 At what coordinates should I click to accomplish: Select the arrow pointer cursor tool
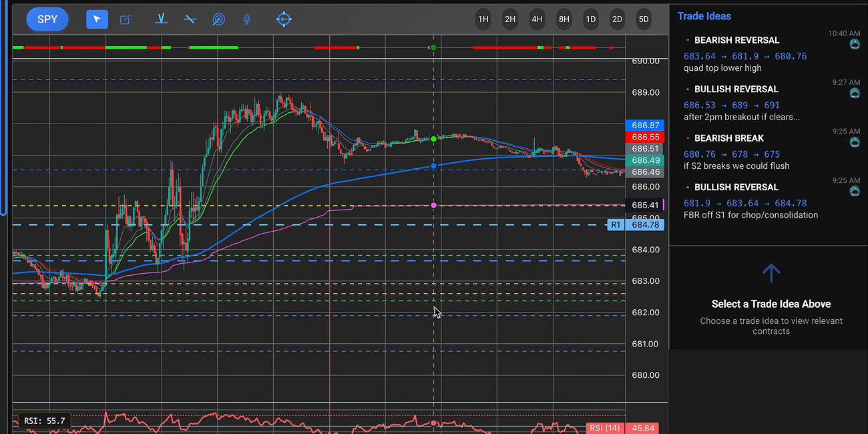(x=97, y=19)
